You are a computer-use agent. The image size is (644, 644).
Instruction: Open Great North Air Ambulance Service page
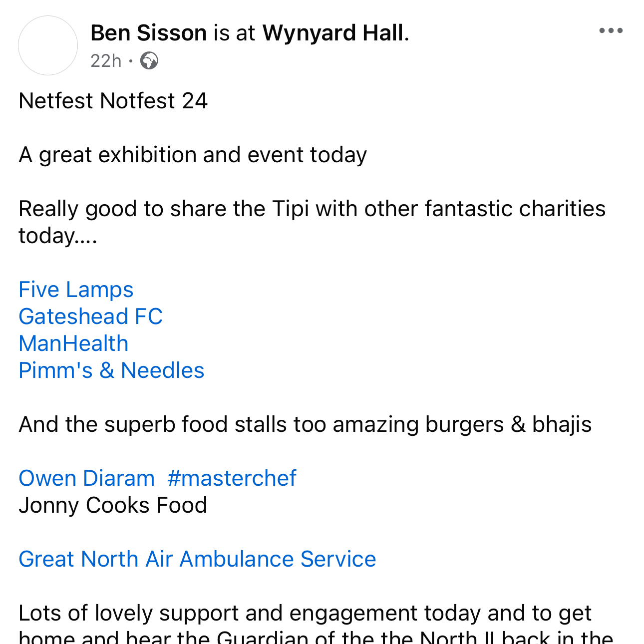click(197, 559)
